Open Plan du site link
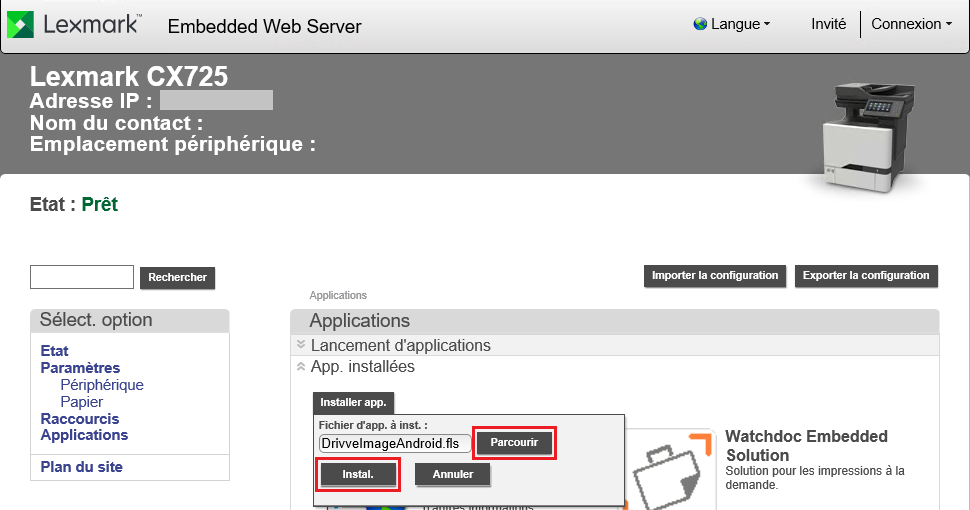Screen dimensions: 970x510 point(82,467)
